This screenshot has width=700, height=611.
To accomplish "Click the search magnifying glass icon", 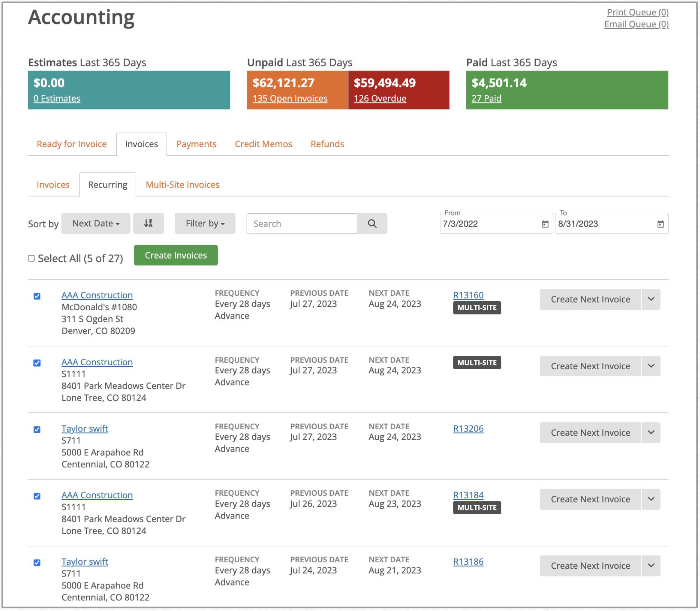I will [x=372, y=224].
